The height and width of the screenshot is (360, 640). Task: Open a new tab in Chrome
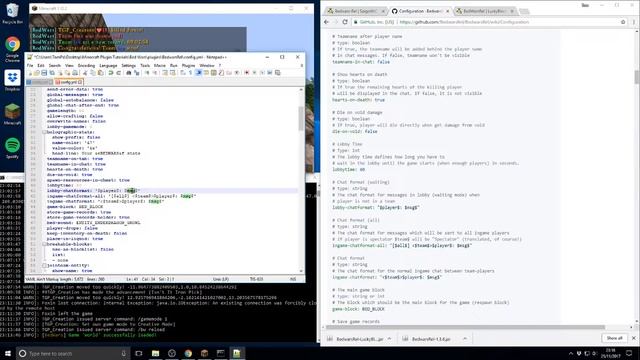coord(524,11)
